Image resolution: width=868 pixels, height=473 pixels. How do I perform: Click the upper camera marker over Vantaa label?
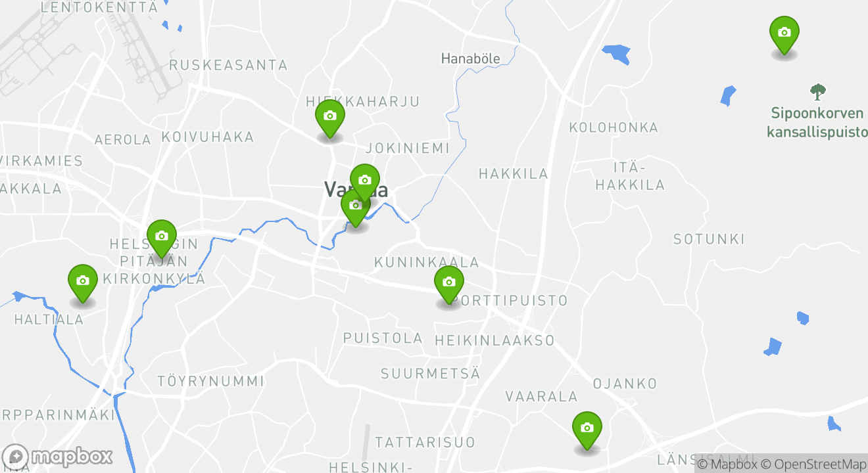pos(365,182)
